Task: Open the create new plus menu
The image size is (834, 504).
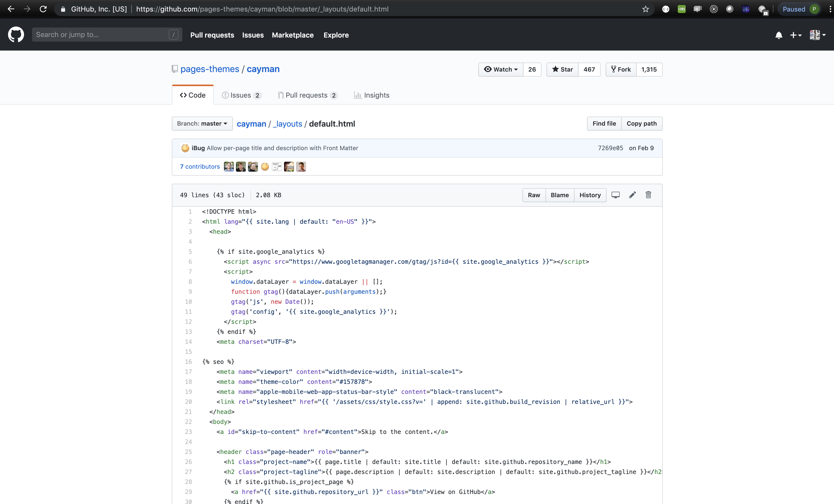Action: [796, 35]
